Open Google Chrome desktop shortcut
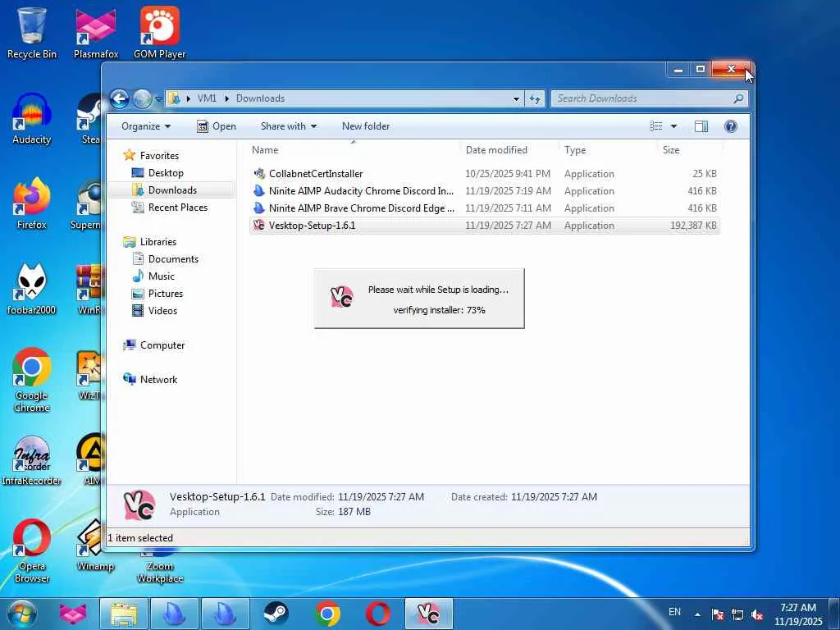Viewport: 840px width, 630px height. click(32, 381)
